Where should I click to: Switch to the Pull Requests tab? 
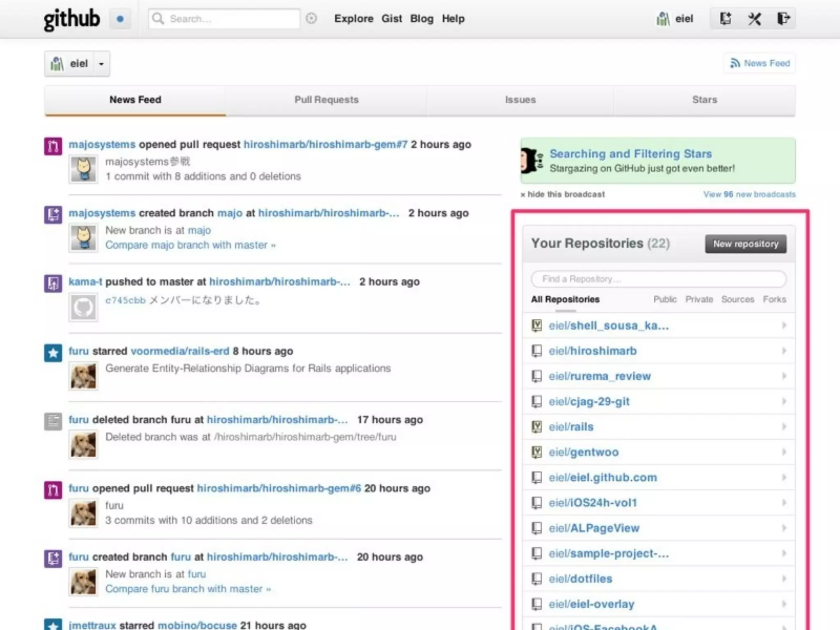coord(326,100)
